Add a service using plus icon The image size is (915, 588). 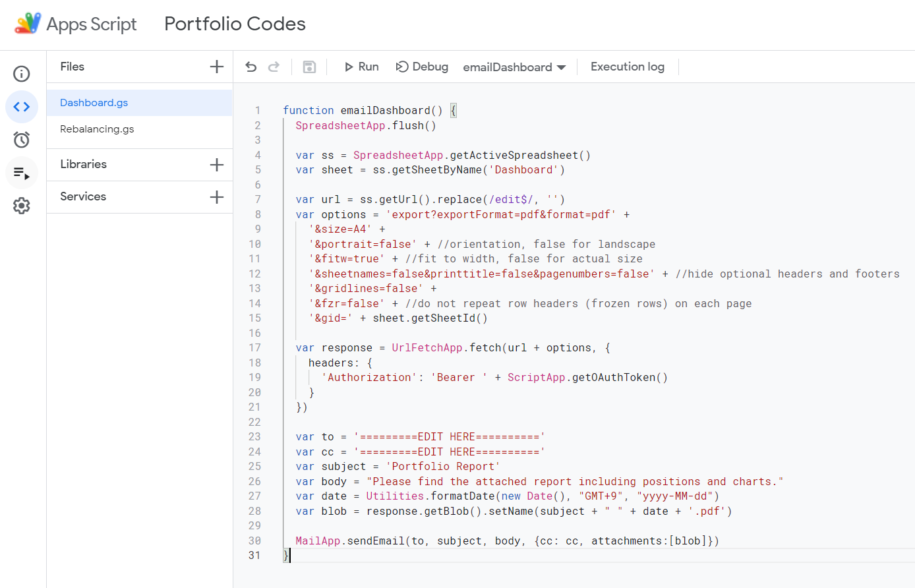pos(216,197)
